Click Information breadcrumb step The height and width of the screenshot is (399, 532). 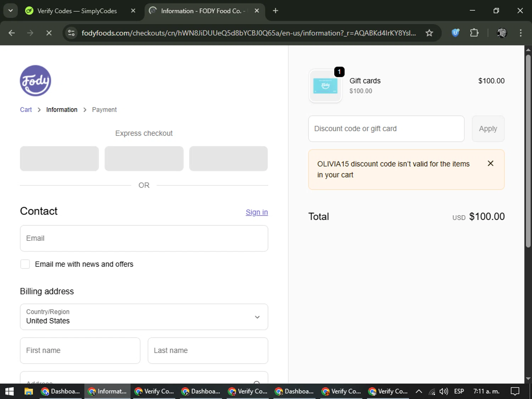point(62,110)
